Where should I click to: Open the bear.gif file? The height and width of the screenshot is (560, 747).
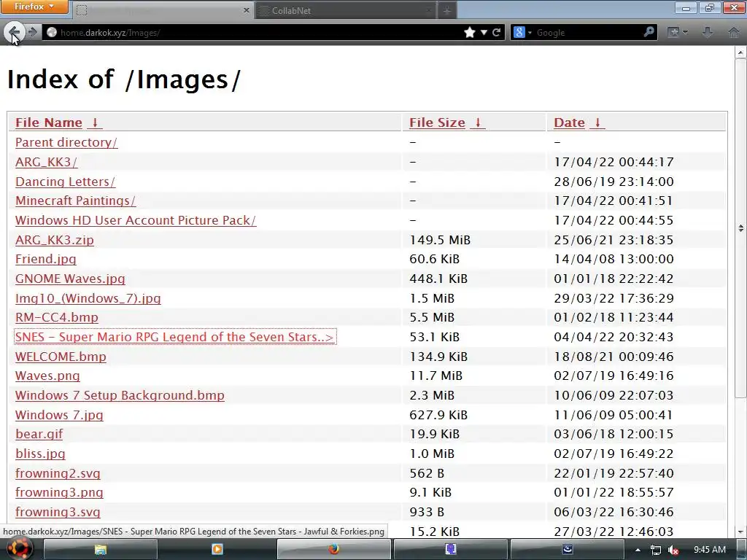(x=39, y=434)
